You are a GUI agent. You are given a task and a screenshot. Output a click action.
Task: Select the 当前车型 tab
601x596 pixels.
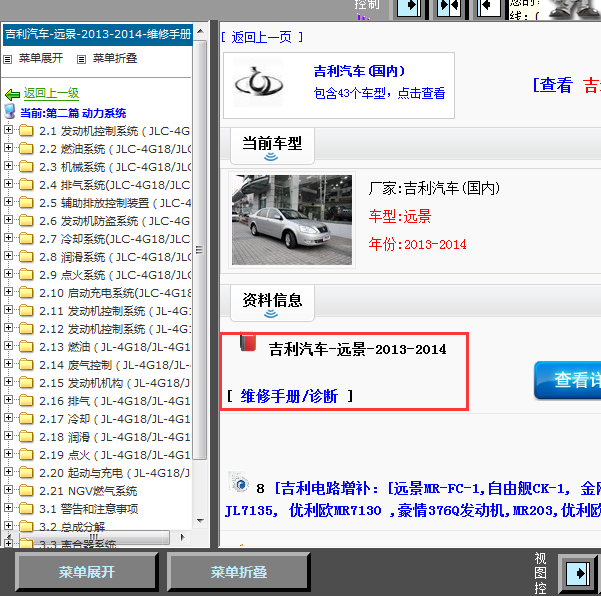[x=272, y=146]
